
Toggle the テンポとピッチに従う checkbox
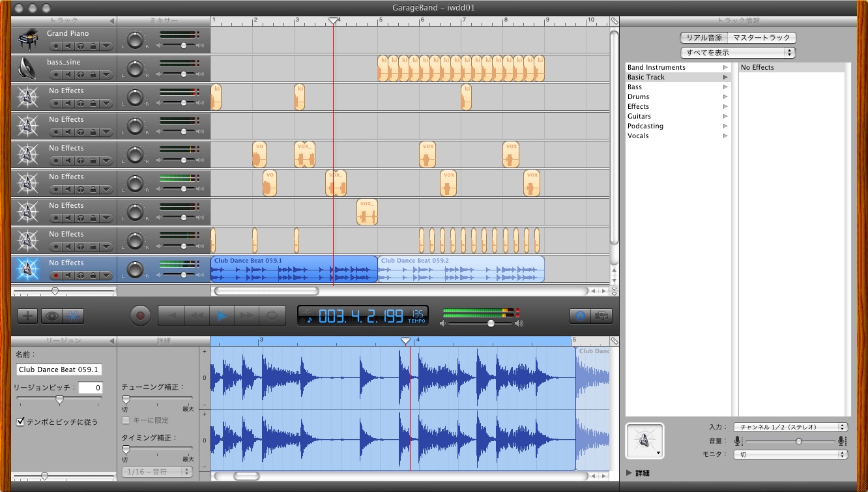coord(21,422)
